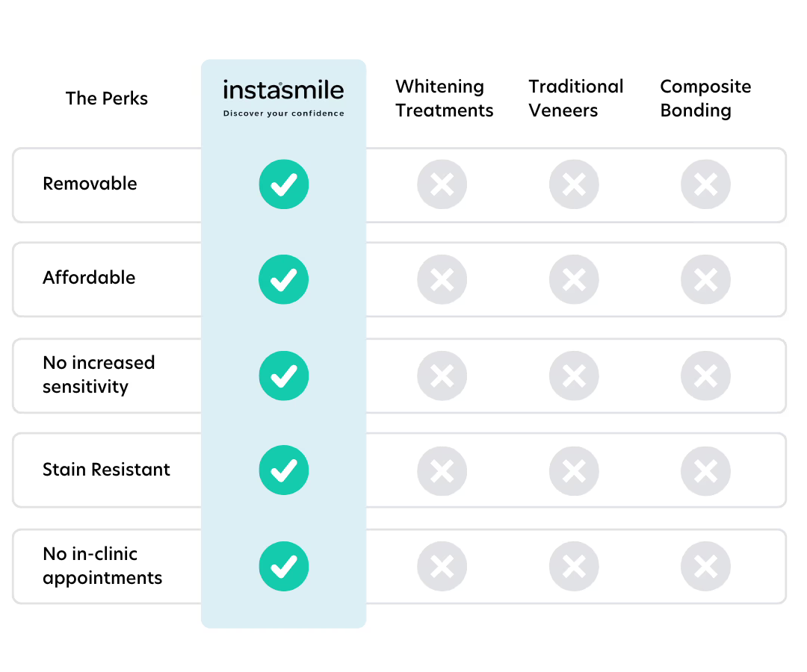Click the green checkmark for Stain Resistant
The height and width of the screenshot is (672, 807).
coord(283,470)
